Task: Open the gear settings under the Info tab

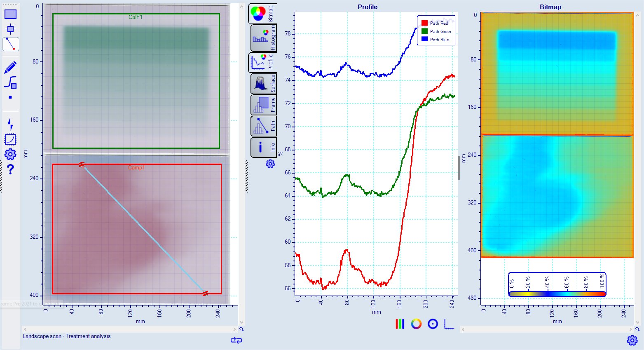Action: [x=270, y=164]
